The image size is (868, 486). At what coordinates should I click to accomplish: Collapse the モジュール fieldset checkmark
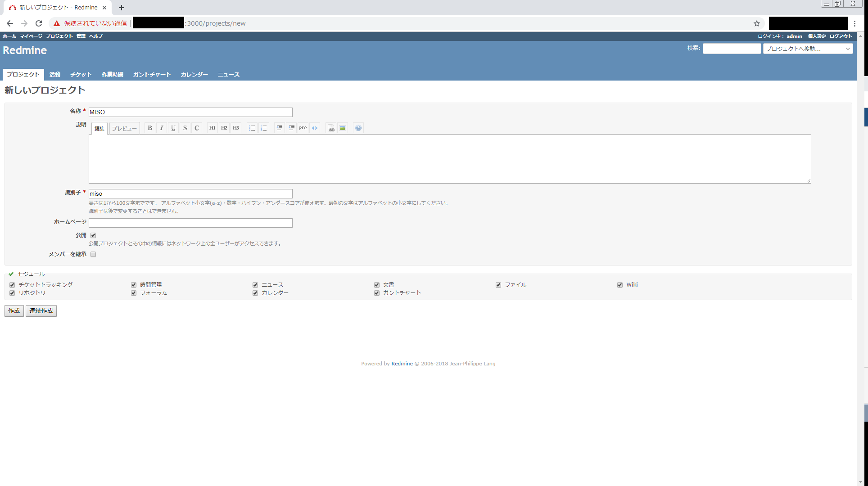click(x=11, y=274)
